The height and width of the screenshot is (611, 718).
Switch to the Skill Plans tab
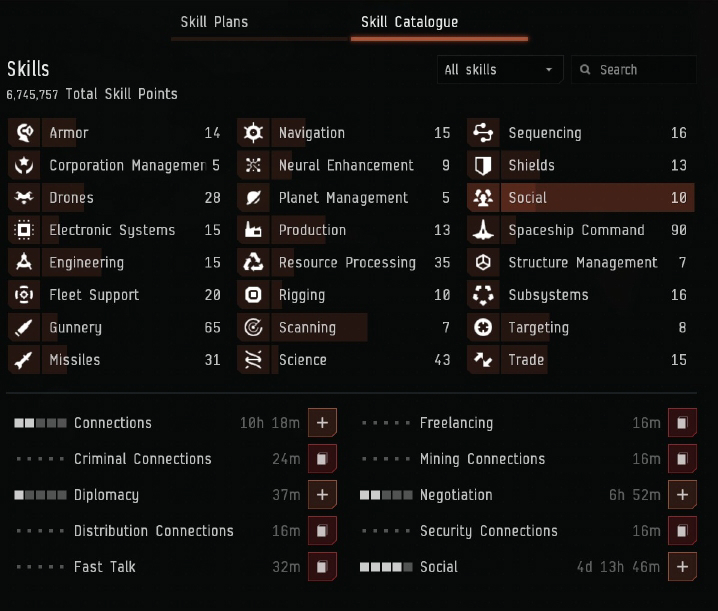coord(214,22)
